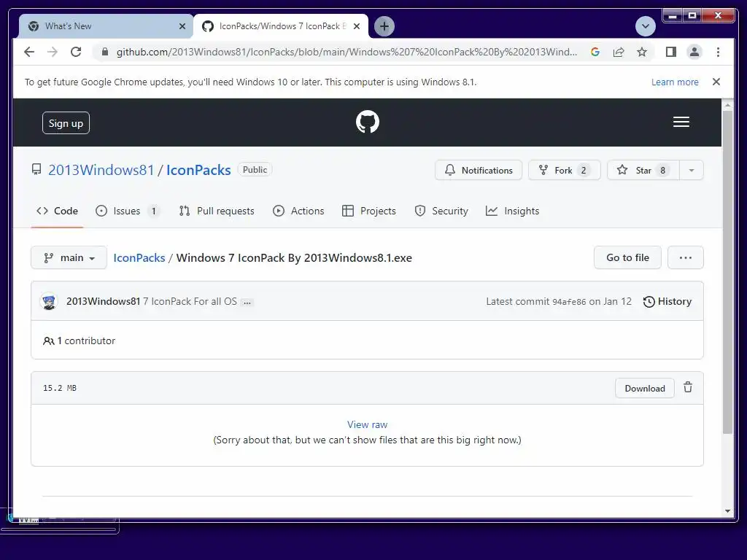Screen dimensions: 747x560
Task: Click the padlock site info icon
Action: tap(105, 52)
